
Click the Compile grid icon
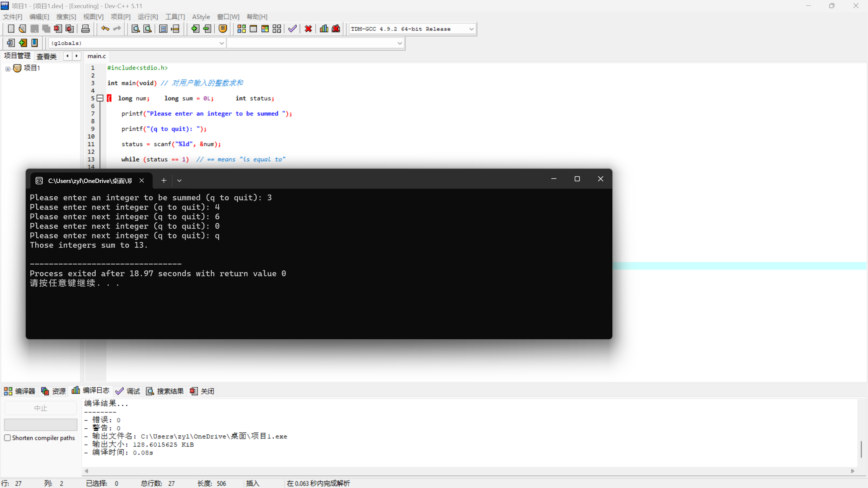(x=241, y=29)
